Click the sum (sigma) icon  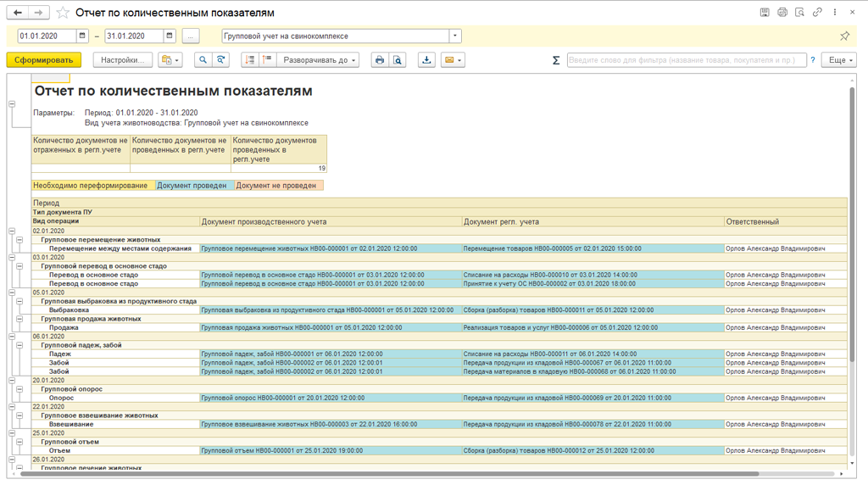coord(556,60)
